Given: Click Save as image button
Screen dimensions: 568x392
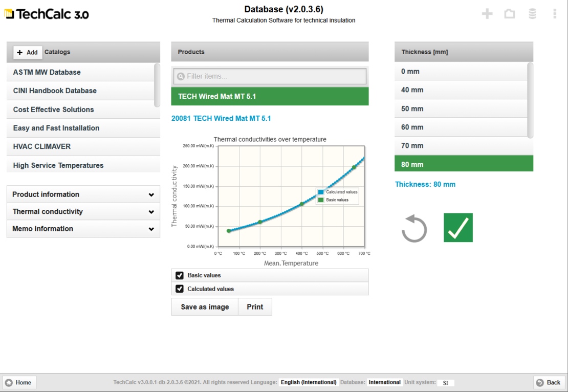Looking at the screenshot, I should (205, 307).
